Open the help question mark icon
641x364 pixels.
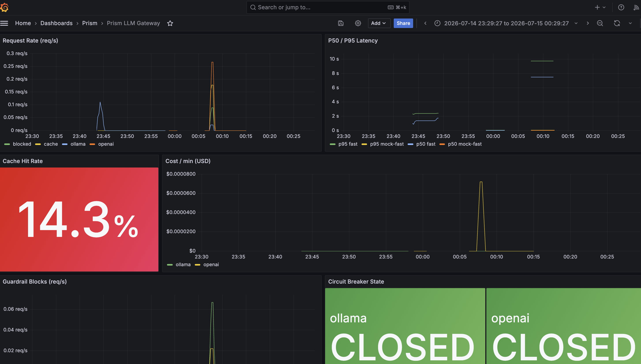coord(621,7)
